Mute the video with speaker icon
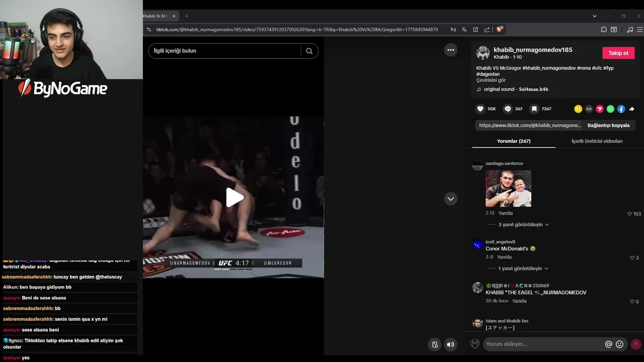 tap(450, 344)
